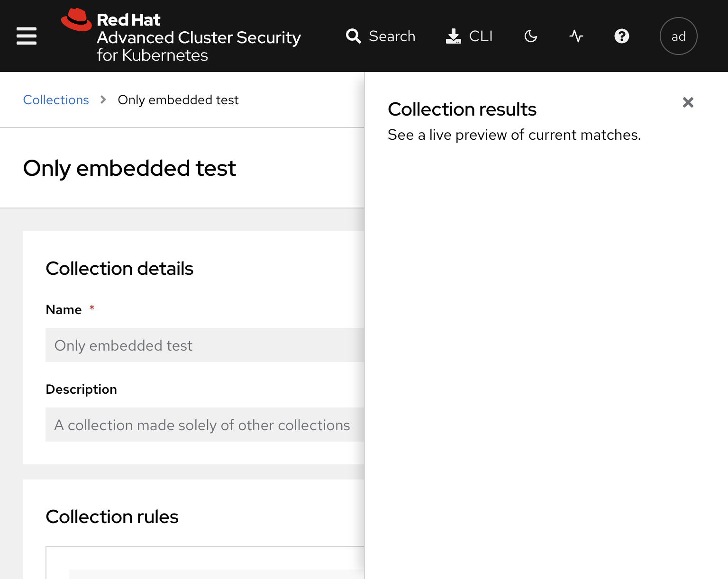728x579 pixels.
Task: Click the 'Collection rules' heading
Action: pyautogui.click(x=112, y=517)
